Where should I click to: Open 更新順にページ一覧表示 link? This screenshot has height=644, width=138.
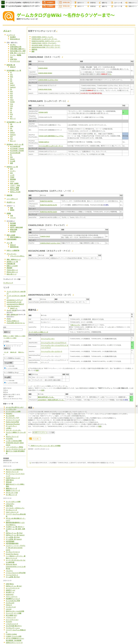pyautogui.click(x=8, y=336)
